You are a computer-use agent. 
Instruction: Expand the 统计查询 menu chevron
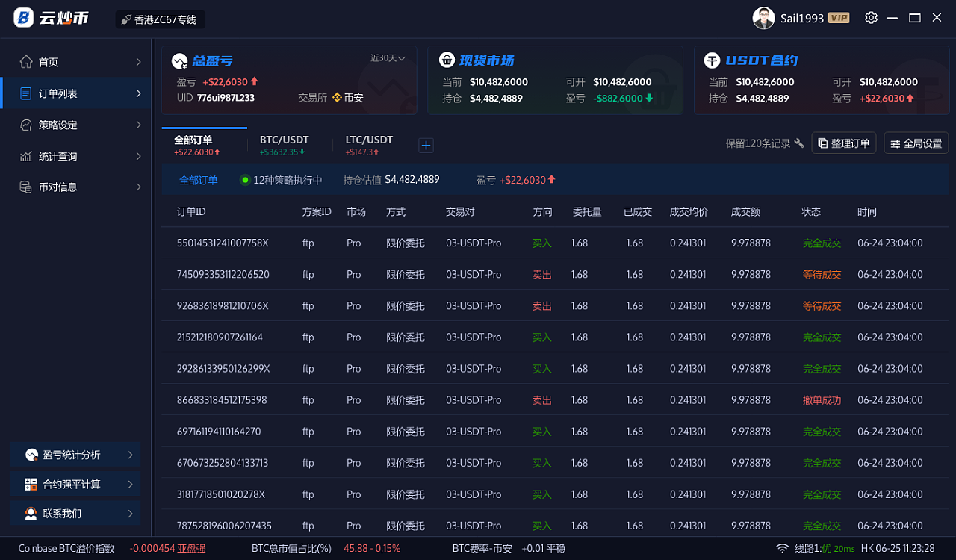(x=139, y=156)
